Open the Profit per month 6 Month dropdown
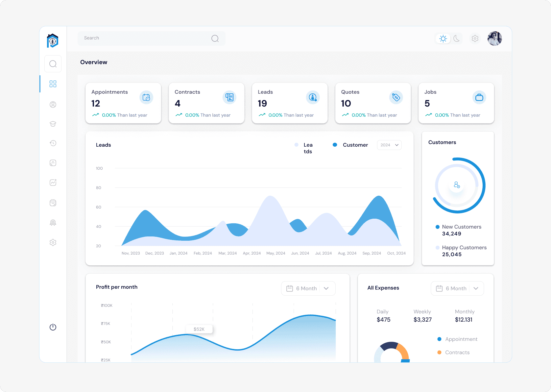This screenshot has width=551, height=392. tap(308, 288)
